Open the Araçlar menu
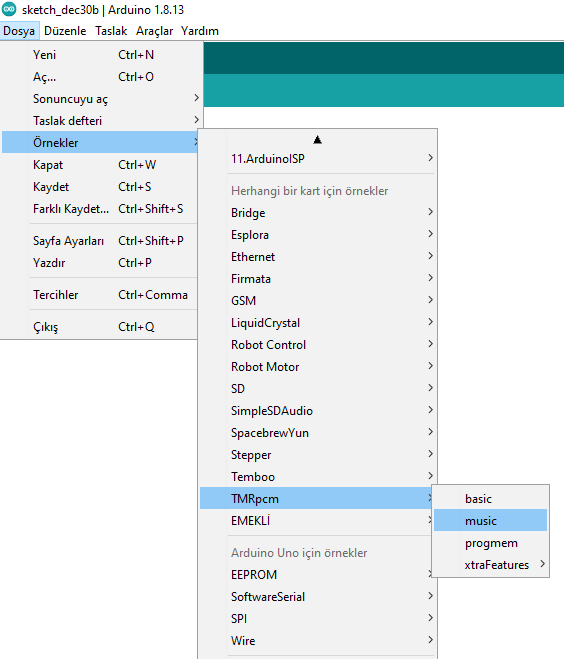Image resolution: width=564 pixels, height=659 pixels. click(x=154, y=31)
